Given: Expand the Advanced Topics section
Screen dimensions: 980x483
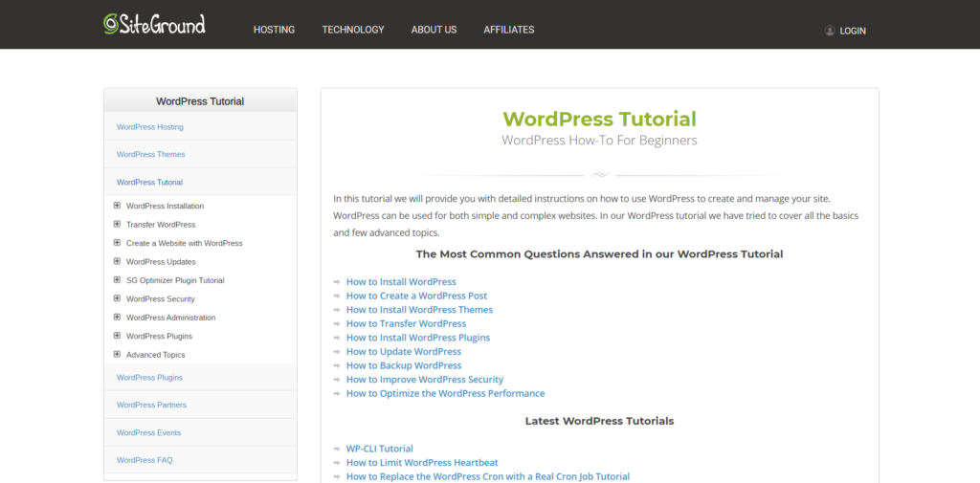Looking at the screenshot, I should (117, 354).
